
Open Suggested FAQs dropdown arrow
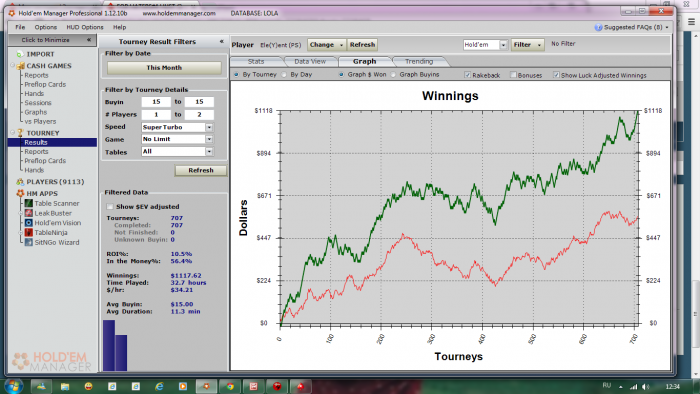667,27
